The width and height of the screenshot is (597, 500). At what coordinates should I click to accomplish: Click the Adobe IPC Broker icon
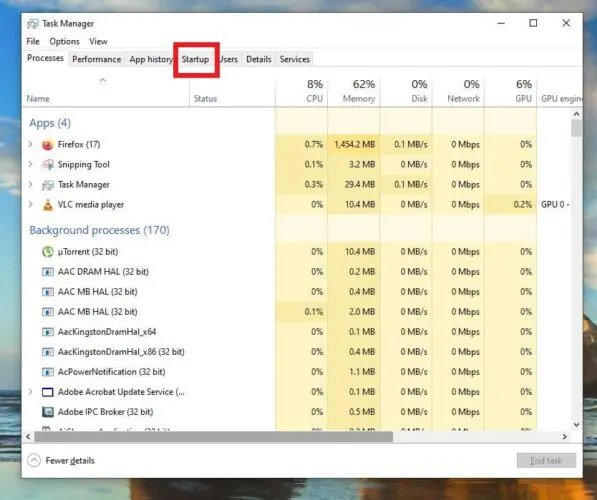pyautogui.click(x=48, y=412)
